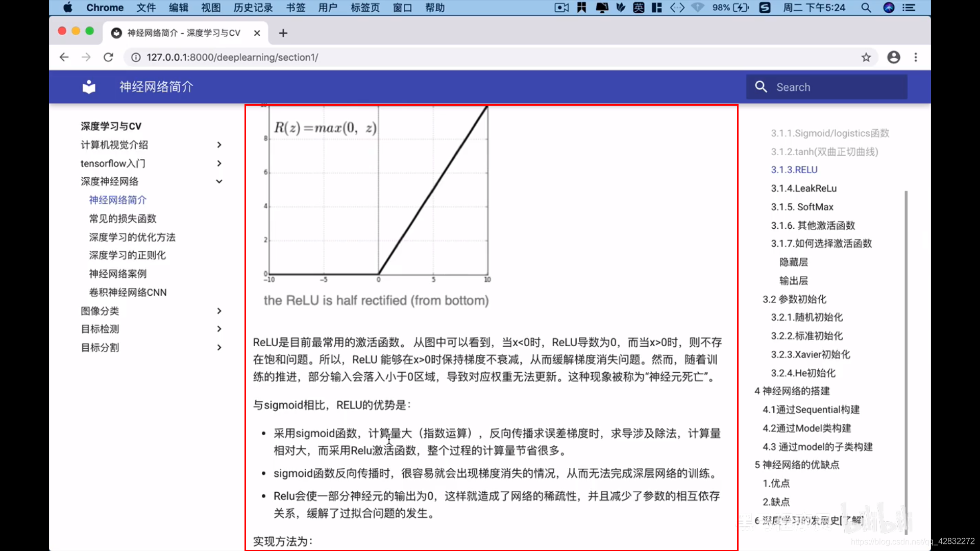
Task: Open the Siri icon in menu bar
Action: (889, 8)
